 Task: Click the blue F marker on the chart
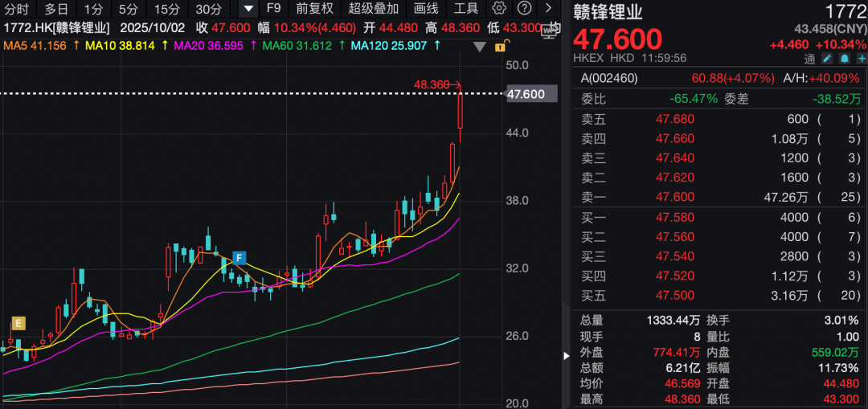(239, 257)
